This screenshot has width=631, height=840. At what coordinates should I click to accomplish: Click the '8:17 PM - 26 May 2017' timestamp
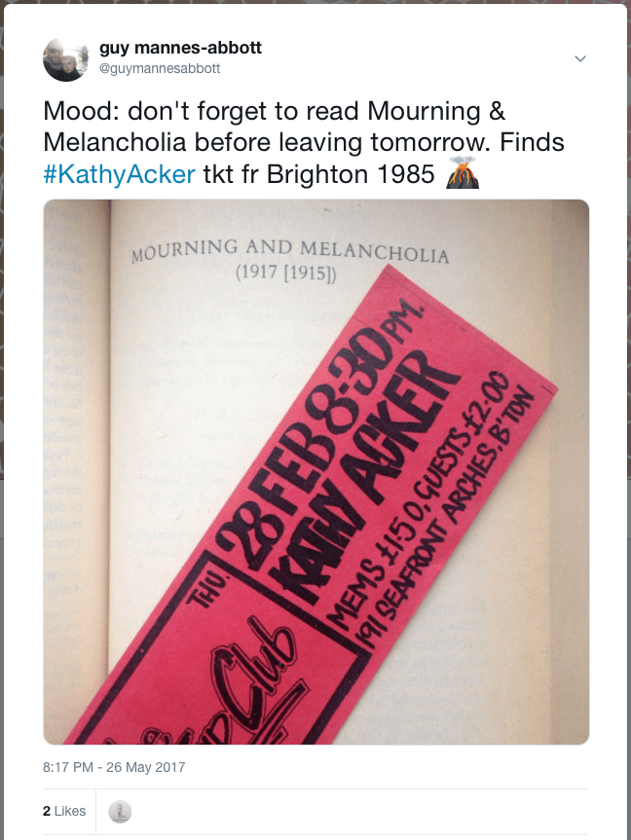point(114,767)
